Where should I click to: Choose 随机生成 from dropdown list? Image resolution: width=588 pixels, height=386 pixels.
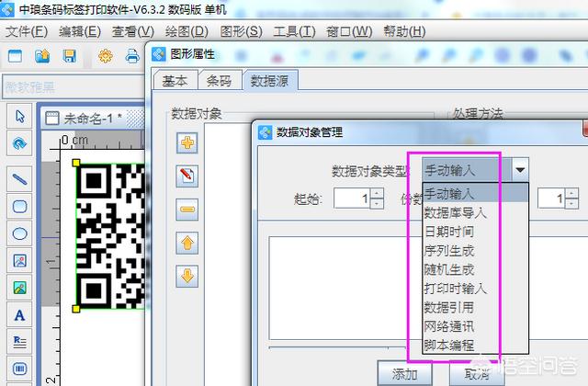[x=476, y=269]
